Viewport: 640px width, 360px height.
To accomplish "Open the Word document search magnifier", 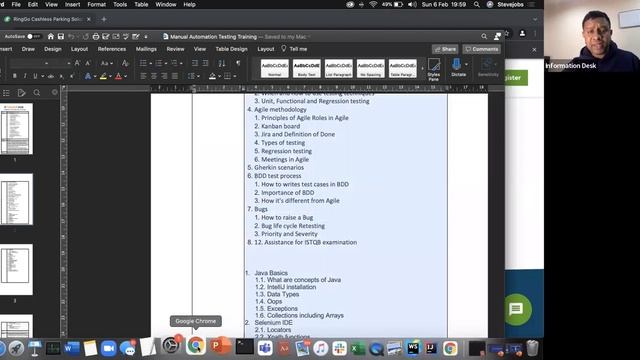I will (484, 36).
